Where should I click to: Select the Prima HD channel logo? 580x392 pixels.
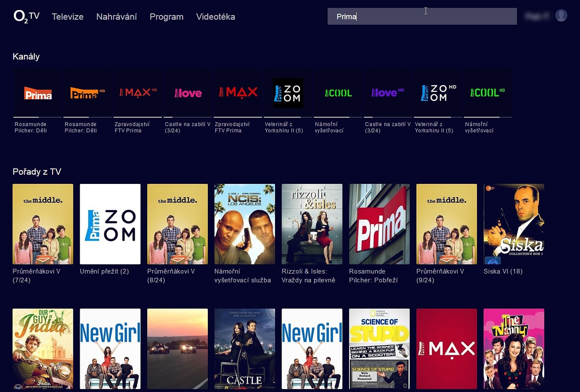coord(88,93)
